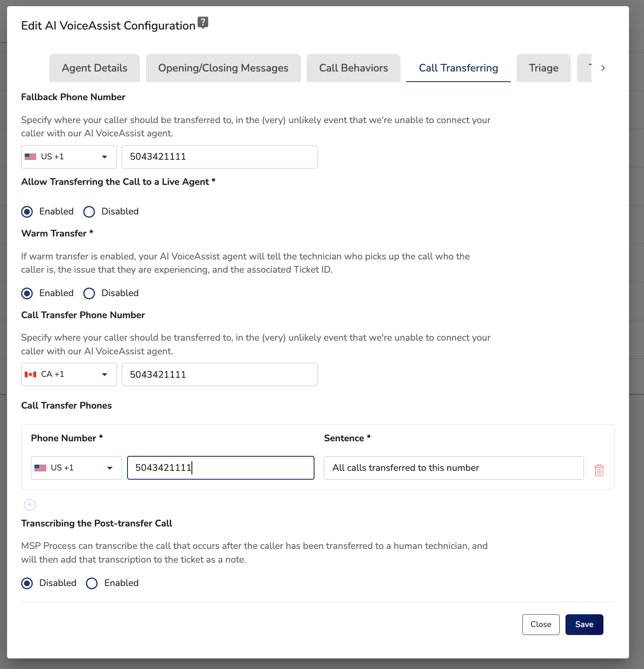The width and height of the screenshot is (644, 669).
Task: Select Disabled for Warm Transfer
Action: 89,293
